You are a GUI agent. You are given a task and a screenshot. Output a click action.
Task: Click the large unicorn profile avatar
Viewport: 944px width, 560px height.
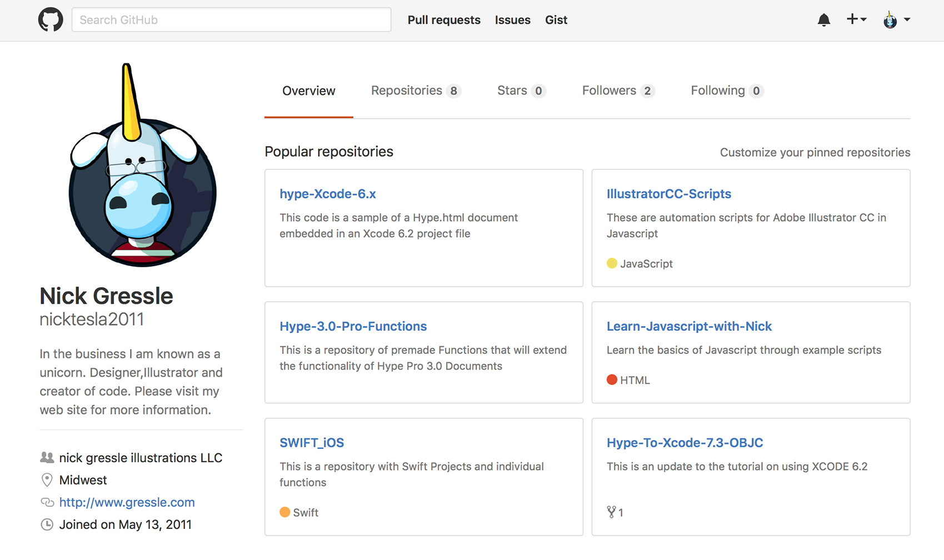142,165
